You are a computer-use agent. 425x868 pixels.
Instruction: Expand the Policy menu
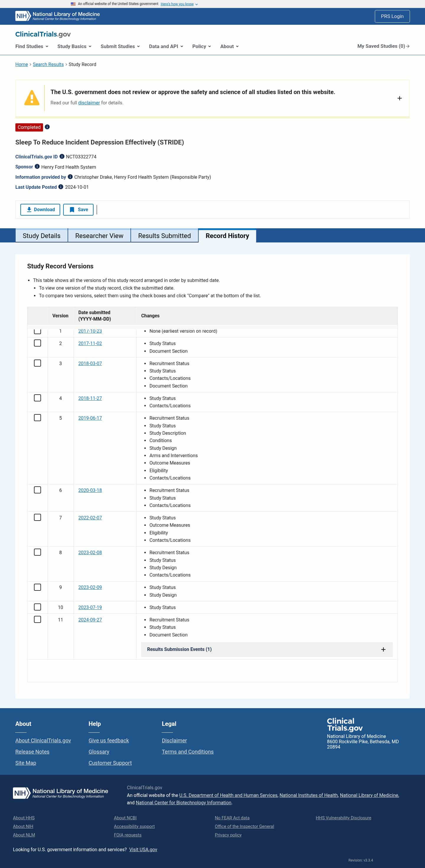[201, 46]
